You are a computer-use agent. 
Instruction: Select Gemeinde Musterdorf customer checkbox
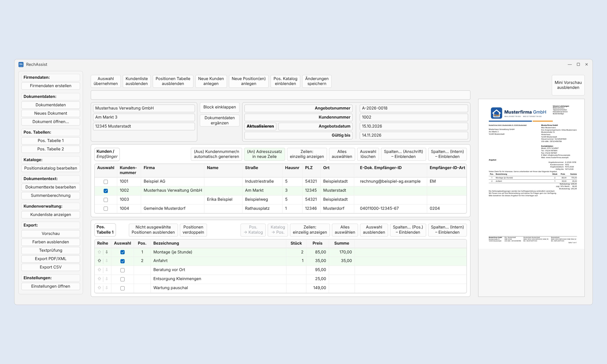pyautogui.click(x=106, y=209)
